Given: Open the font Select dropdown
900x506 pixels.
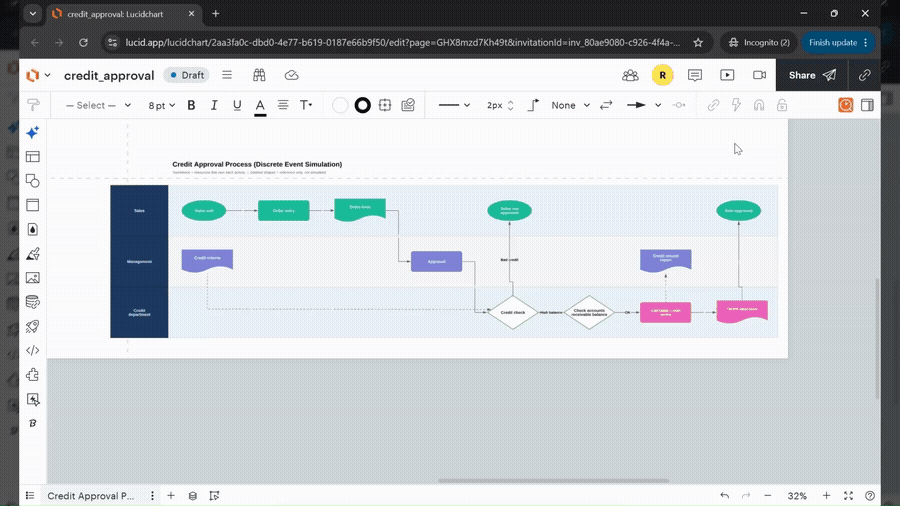Looking at the screenshot, I should point(98,105).
